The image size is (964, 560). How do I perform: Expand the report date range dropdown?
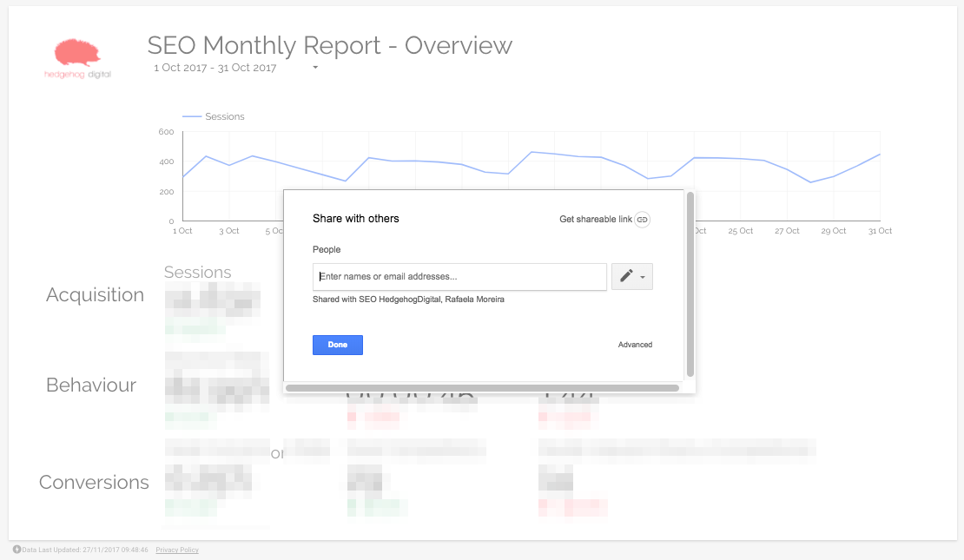pos(314,67)
